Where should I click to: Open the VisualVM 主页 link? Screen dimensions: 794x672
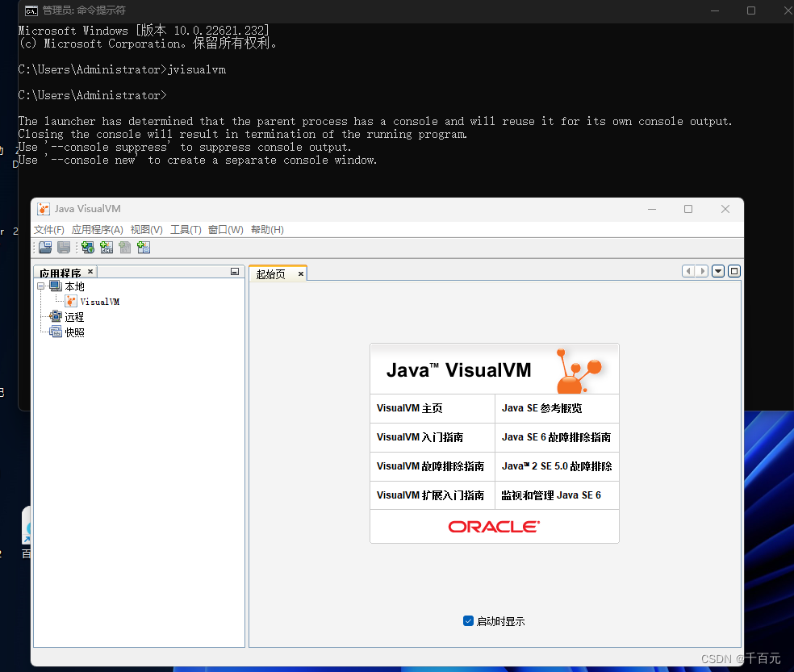[x=410, y=408]
